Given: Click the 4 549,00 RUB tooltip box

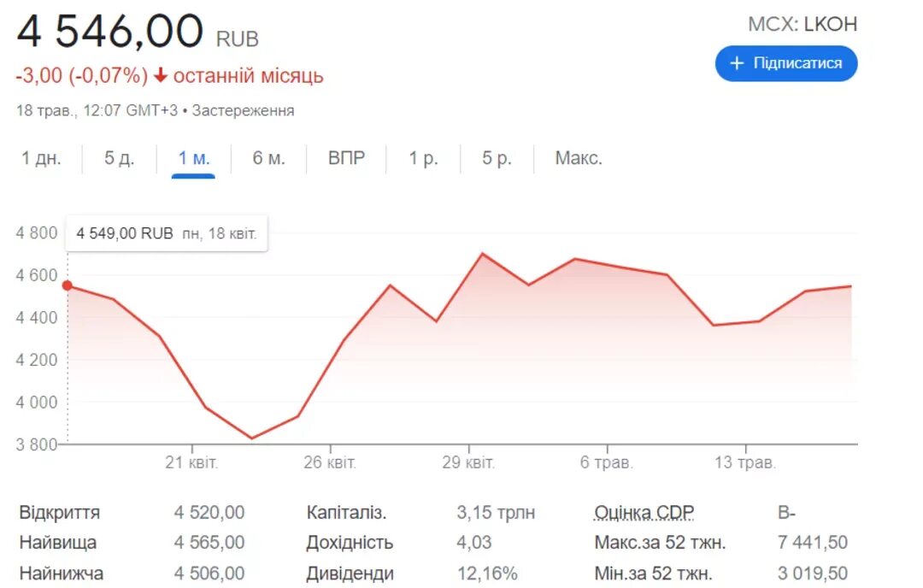Looking at the screenshot, I should [x=167, y=233].
